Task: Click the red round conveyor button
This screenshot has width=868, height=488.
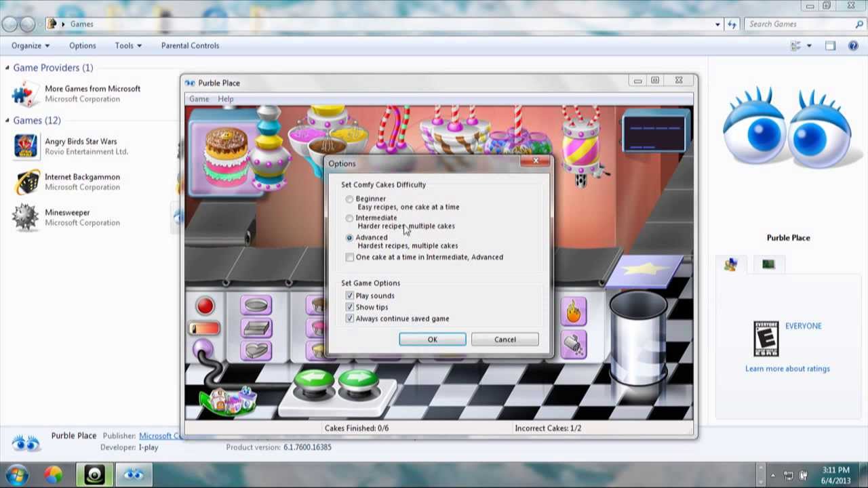Action: (x=205, y=306)
